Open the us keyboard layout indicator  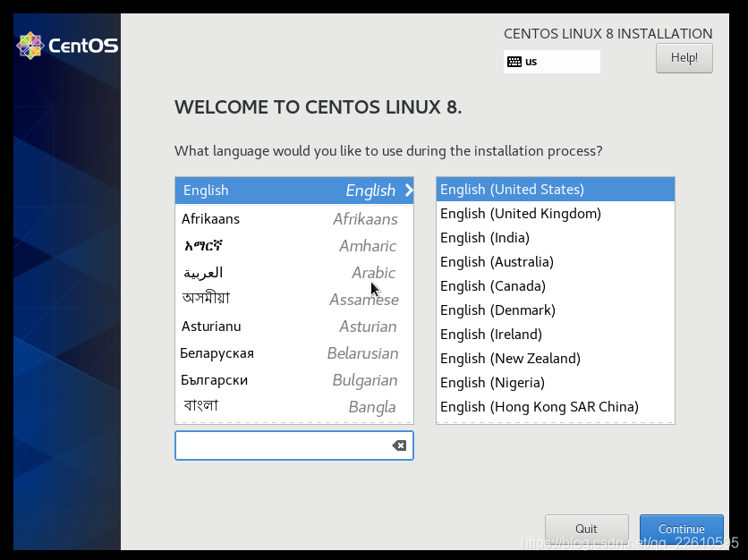click(x=551, y=62)
